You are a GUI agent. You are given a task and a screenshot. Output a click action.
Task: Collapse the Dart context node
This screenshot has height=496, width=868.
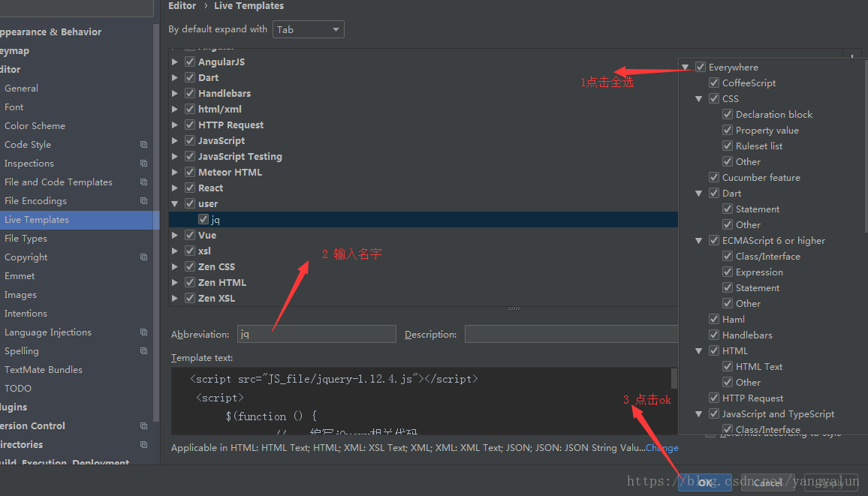click(x=698, y=194)
